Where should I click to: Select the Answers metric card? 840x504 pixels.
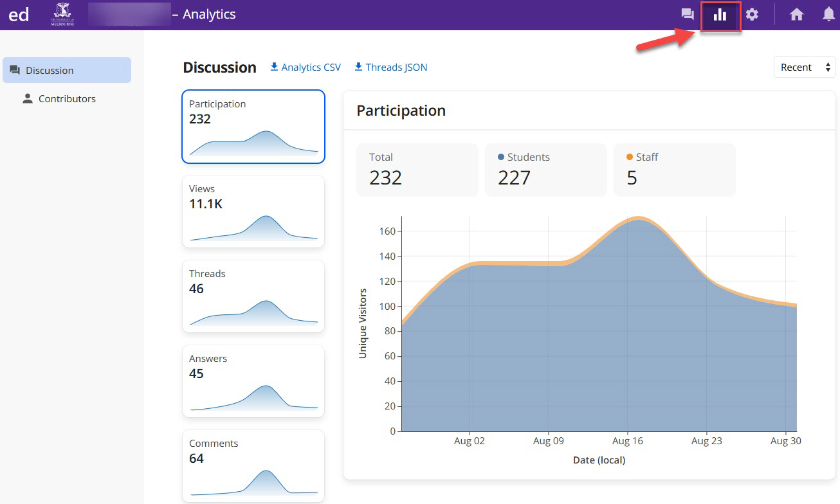coord(253,381)
